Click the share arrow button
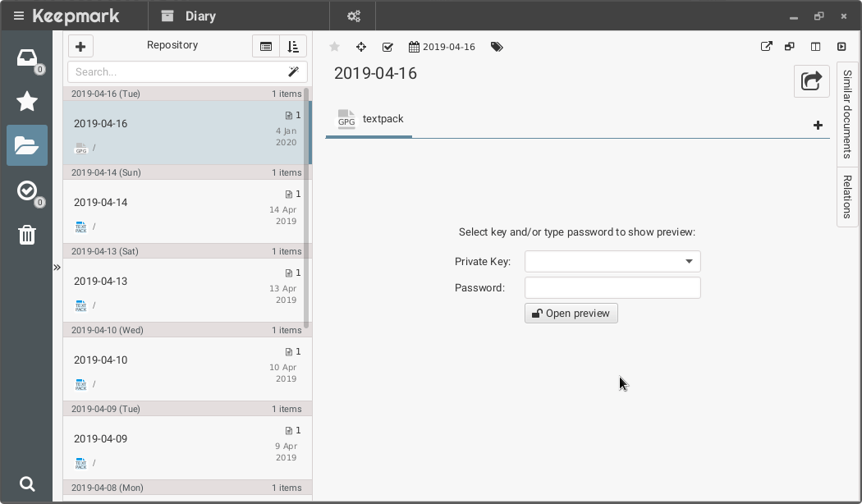This screenshot has height=504, width=862. (x=810, y=80)
